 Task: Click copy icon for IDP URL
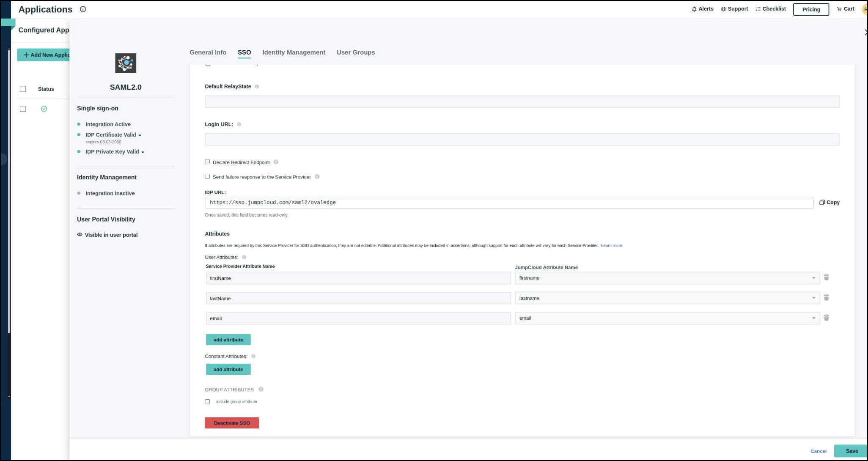click(822, 203)
